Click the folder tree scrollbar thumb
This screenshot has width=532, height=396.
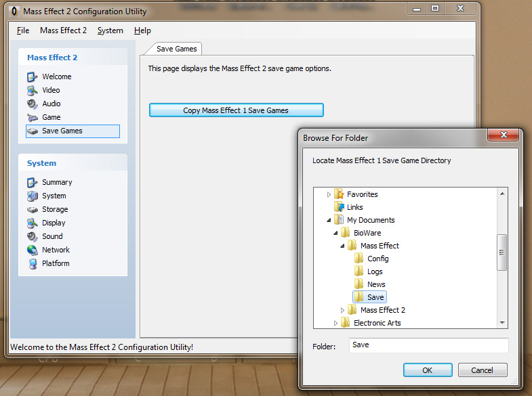502,252
